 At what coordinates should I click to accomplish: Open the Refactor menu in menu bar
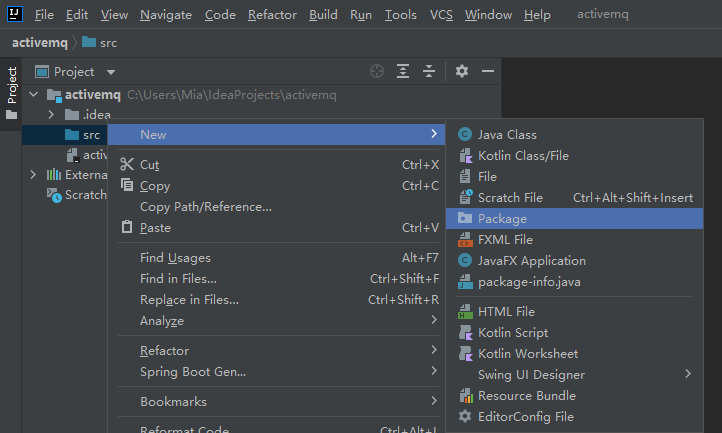(x=272, y=15)
